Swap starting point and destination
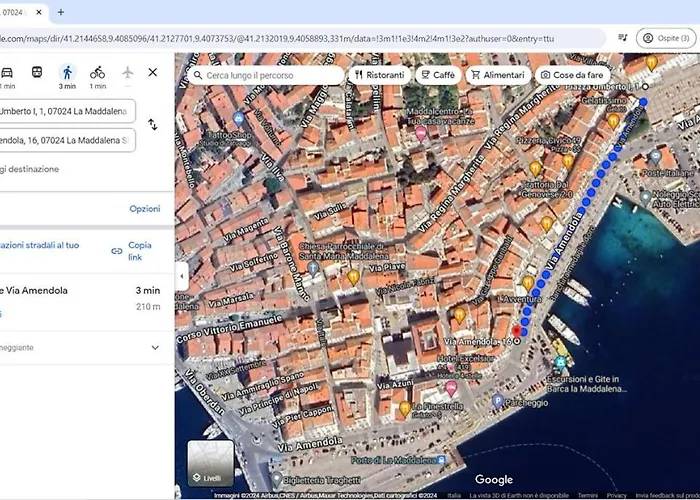 point(152,125)
